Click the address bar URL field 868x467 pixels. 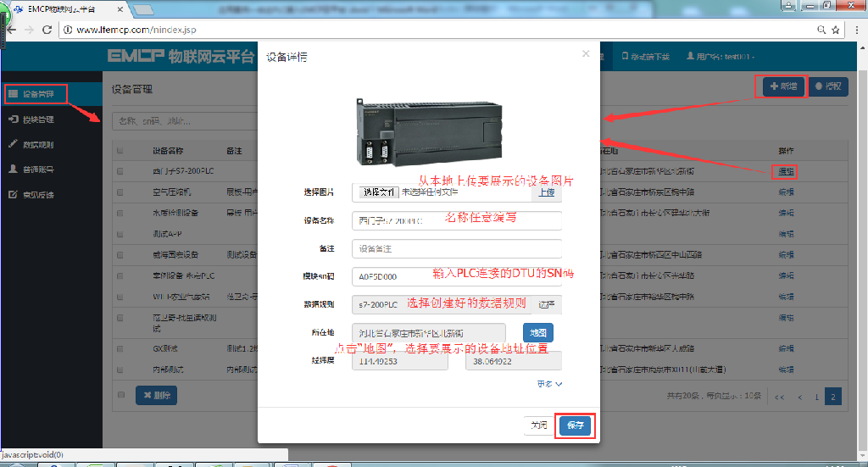point(437,30)
